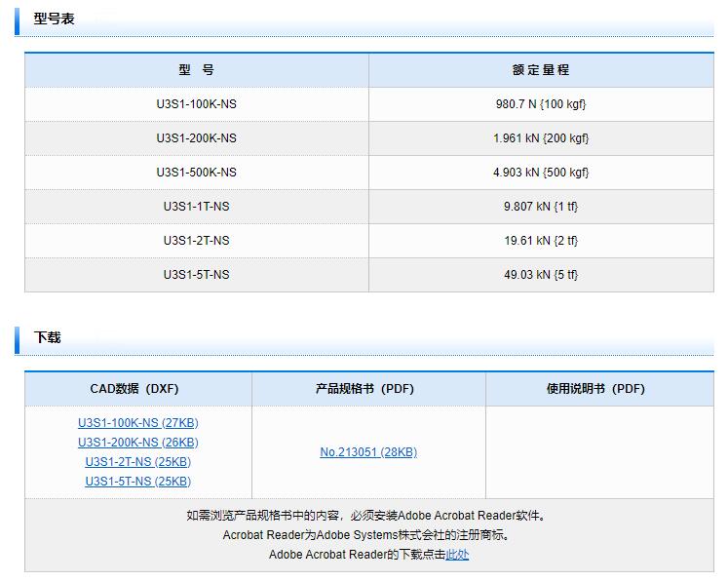Click the 型号 column header

tap(196, 70)
